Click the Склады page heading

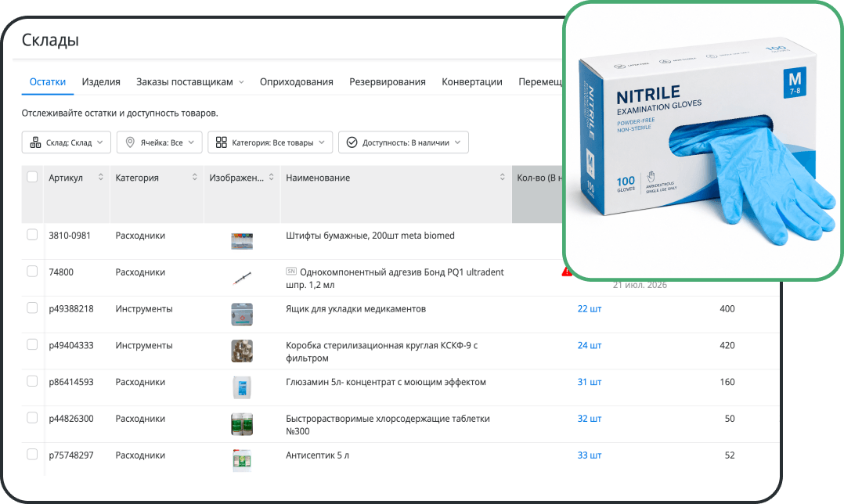pos(50,41)
